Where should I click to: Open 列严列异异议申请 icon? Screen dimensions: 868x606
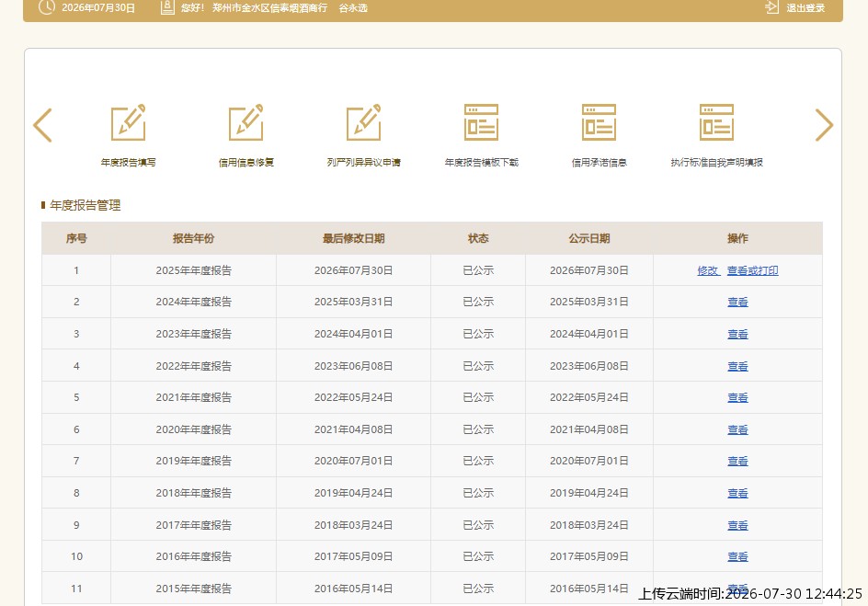[364, 123]
